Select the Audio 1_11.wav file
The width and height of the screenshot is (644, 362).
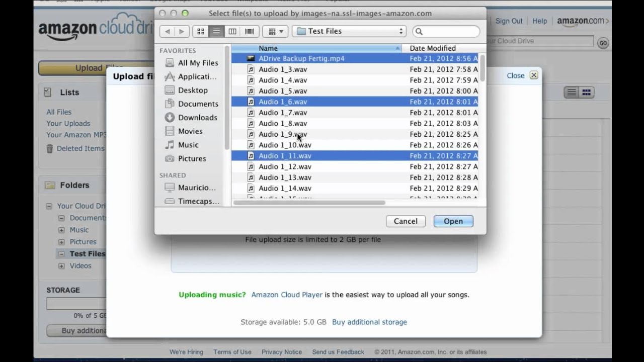355,156
